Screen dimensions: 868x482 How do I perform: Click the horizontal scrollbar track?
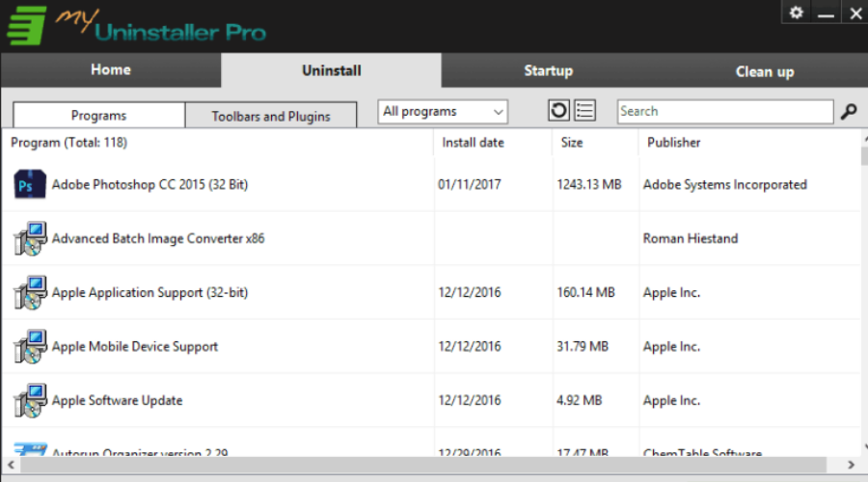(x=423, y=465)
